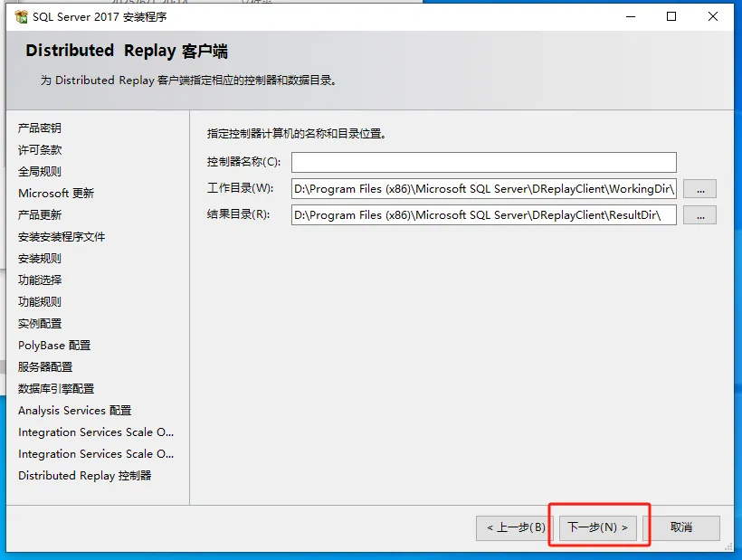The height and width of the screenshot is (560, 742).
Task: Go back with 上一步(B) button
Action: tap(516, 527)
